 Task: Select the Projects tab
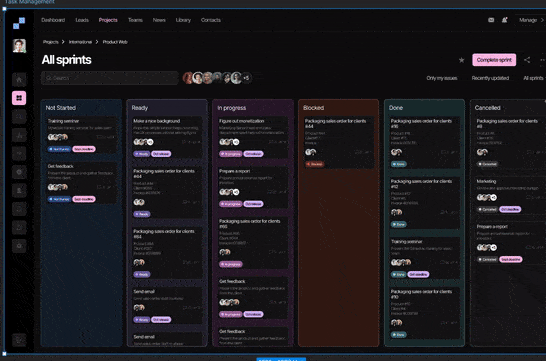tap(108, 20)
